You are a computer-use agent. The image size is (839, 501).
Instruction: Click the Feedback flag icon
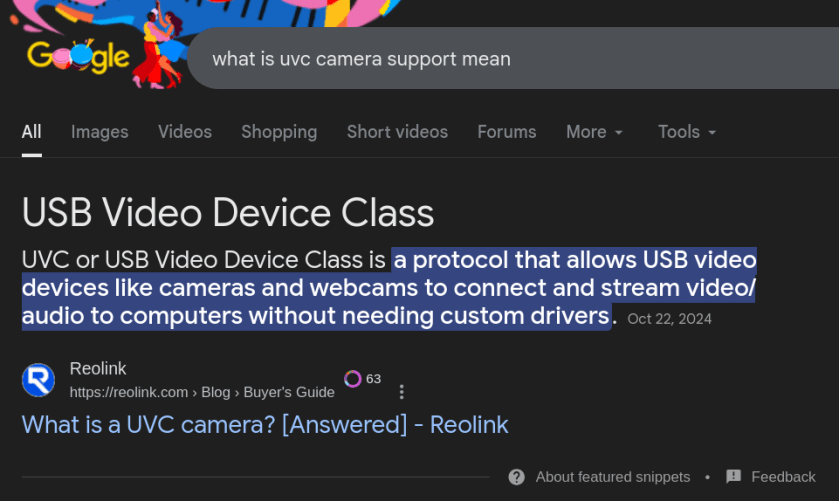(734, 476)
